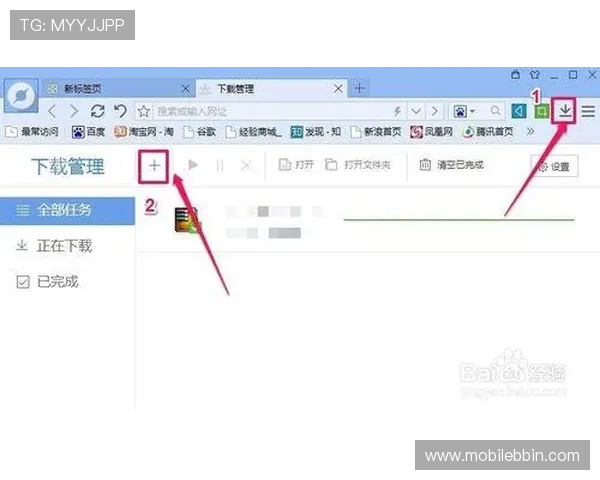Screen dimensions: 600x480
Task: Bookmark page with the star icon
Action: [144, 112]
